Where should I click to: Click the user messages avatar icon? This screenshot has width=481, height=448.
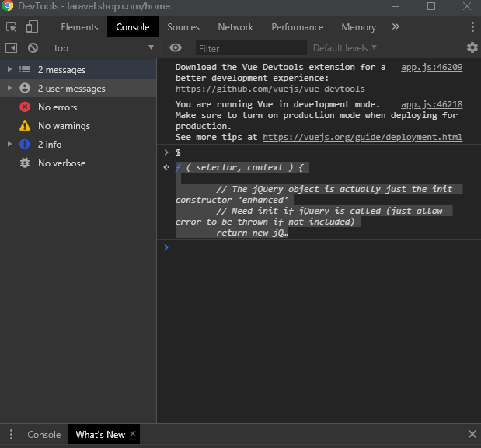pyautogui.click(x=25, y=88)
